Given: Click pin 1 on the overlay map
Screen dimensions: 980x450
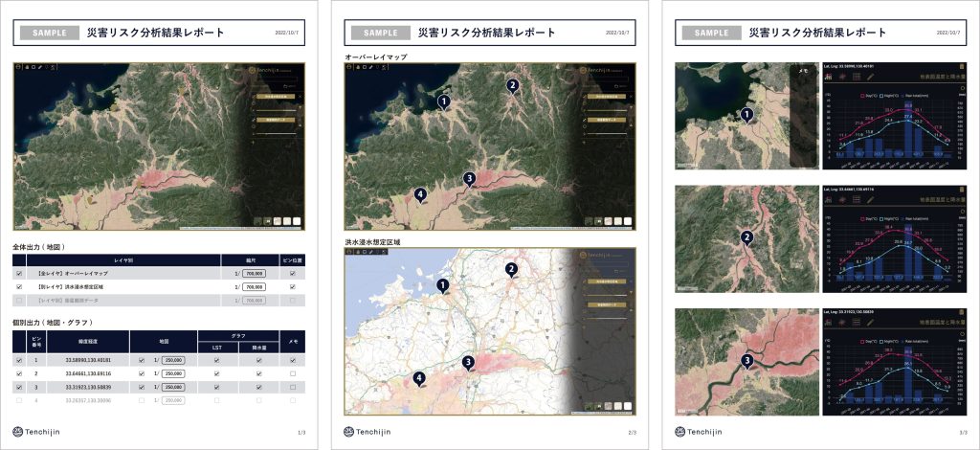Looking at the screenshot, I should click(444, 101).
